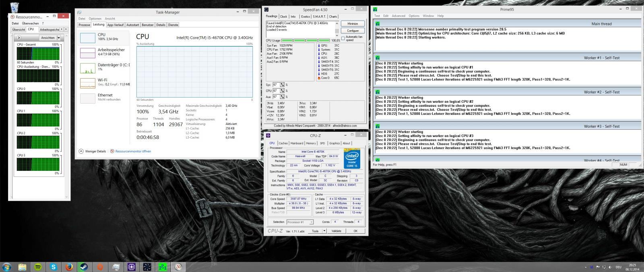This screenshot has height=272, width=644.
Task: Open Steam from the taskbar
Action: pos(85,267)
